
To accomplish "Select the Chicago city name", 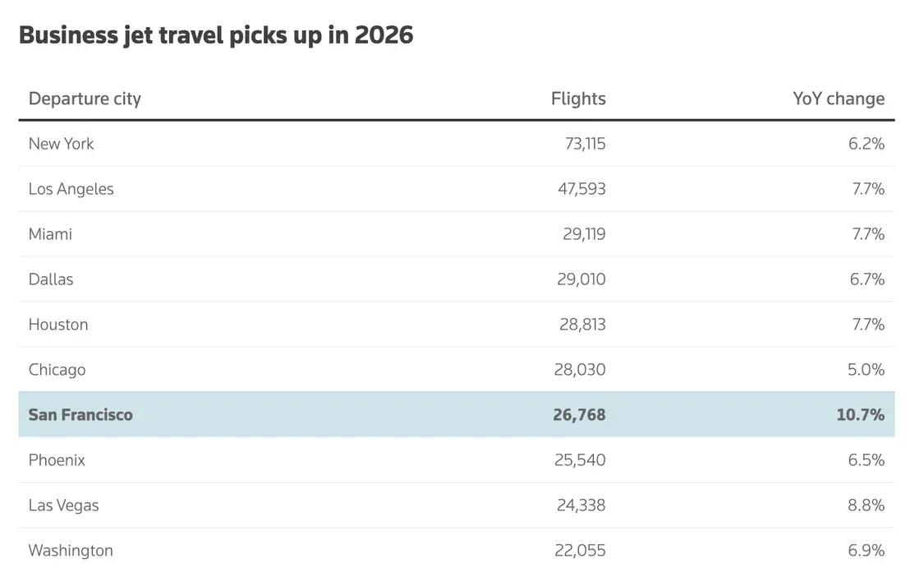I will (x=57, y=370).
